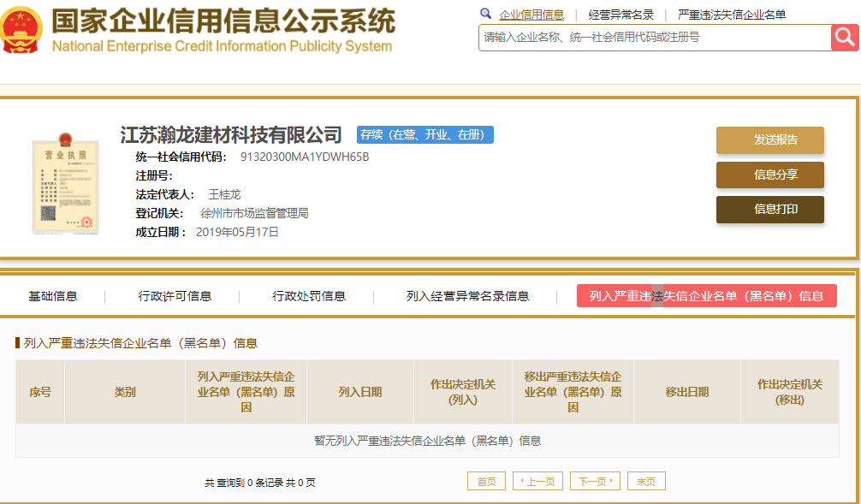Click the 序号 column header
The height and width of the screenshot is (504, 861).
[40, 392]
